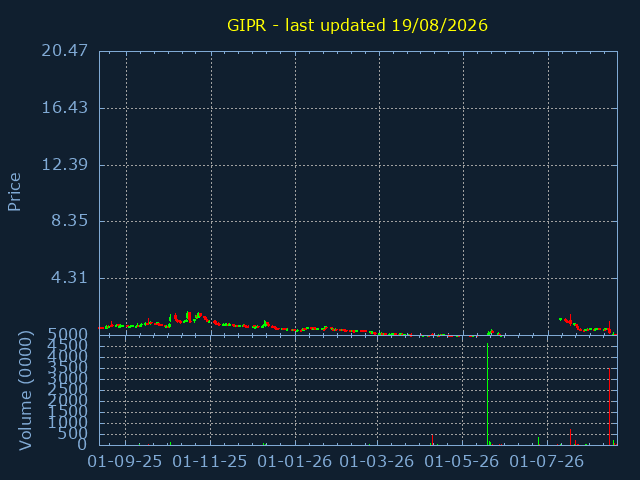
Task: Select the 4.31 price axis label
Action: pyautogui.click(x=69, y=278)
